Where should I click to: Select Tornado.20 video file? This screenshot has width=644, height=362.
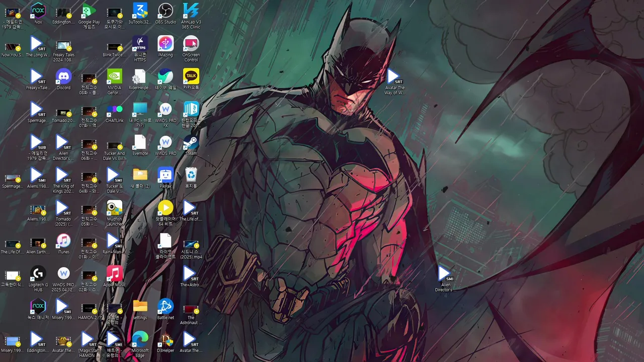click(63, 112)
